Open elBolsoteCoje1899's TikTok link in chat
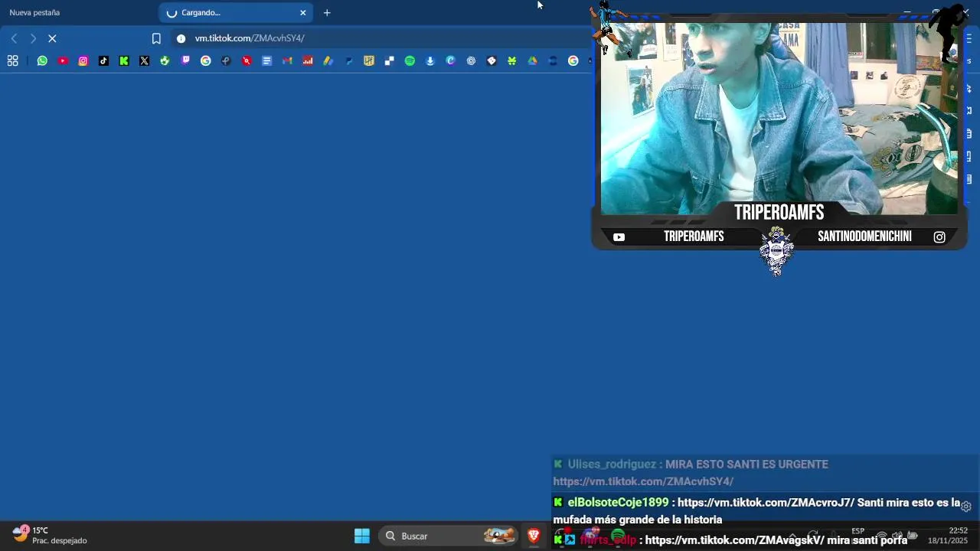The image size is (980, 551). pyautogui.click(x=766, y=503)
